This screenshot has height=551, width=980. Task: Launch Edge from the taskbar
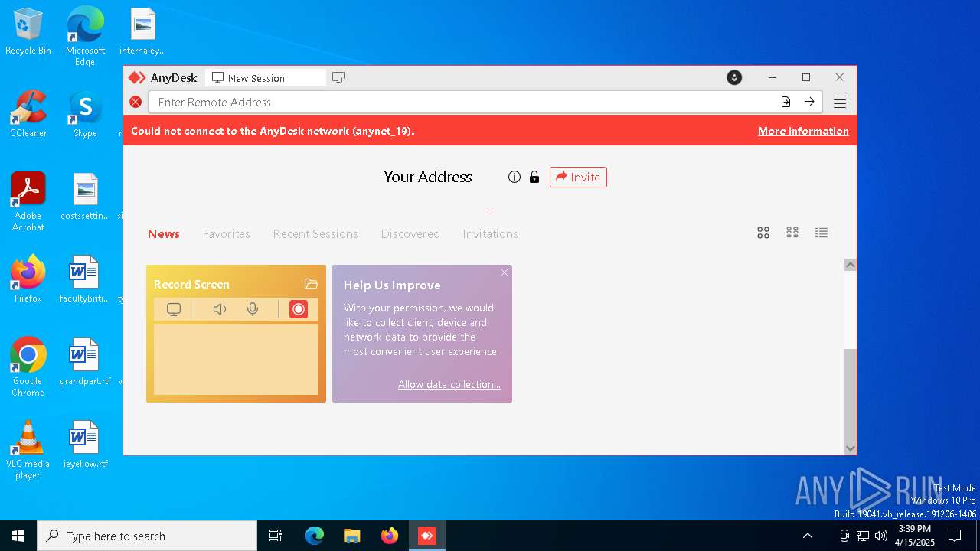pyautogui.click(x=315, y=536)
